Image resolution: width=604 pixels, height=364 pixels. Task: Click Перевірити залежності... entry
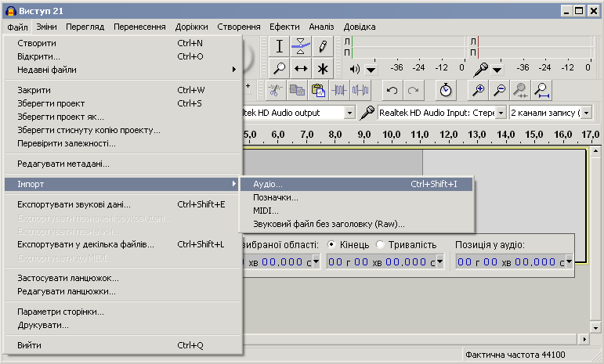pos(123,143)
